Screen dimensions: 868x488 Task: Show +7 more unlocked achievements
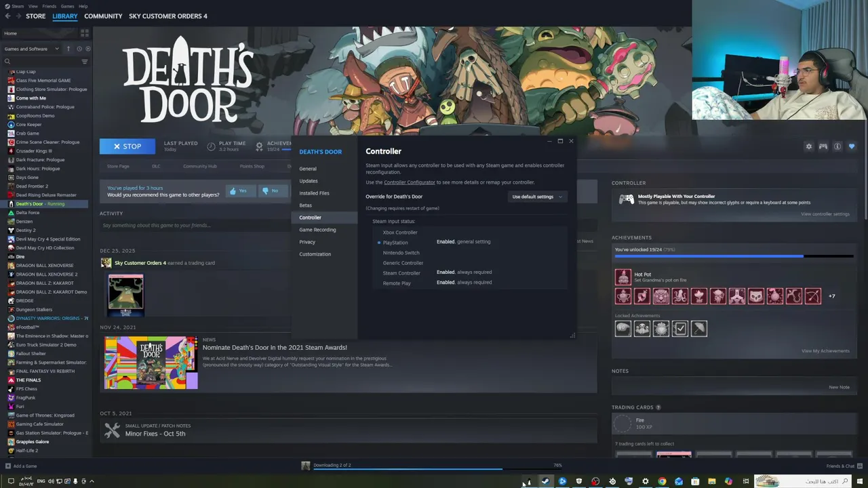832,296
